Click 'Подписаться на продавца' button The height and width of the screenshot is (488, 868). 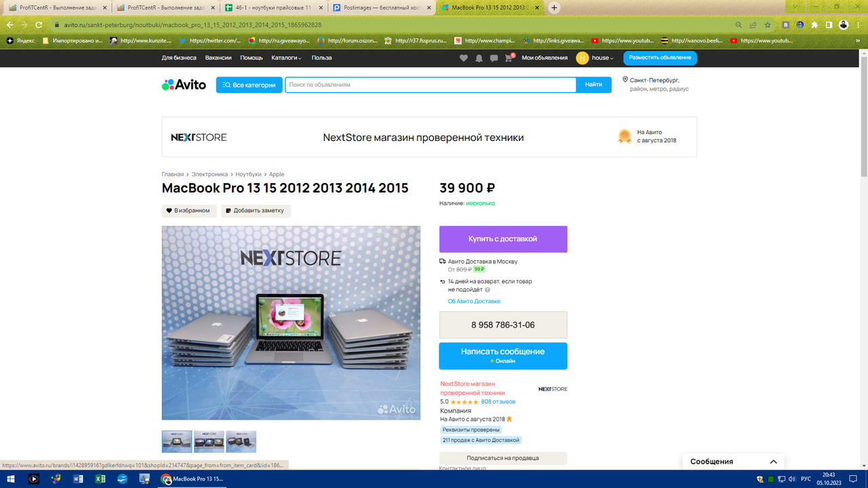pyautogui.click(x=503, y=458)
